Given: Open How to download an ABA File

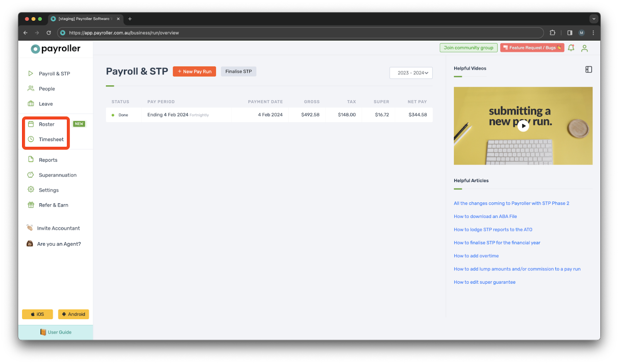Looking at the screenshot, I should pyautogui.click(x=485, y=216).
